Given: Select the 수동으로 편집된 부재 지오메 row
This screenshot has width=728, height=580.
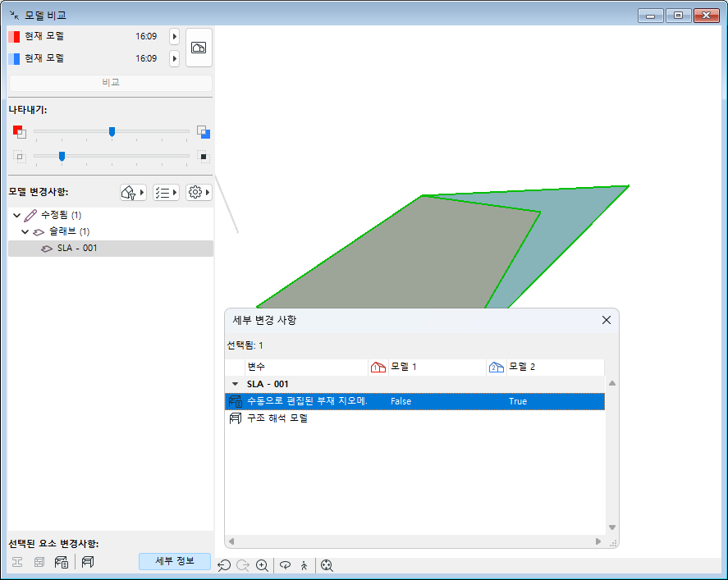Looking at the screenshot, I should coord(414,401).
